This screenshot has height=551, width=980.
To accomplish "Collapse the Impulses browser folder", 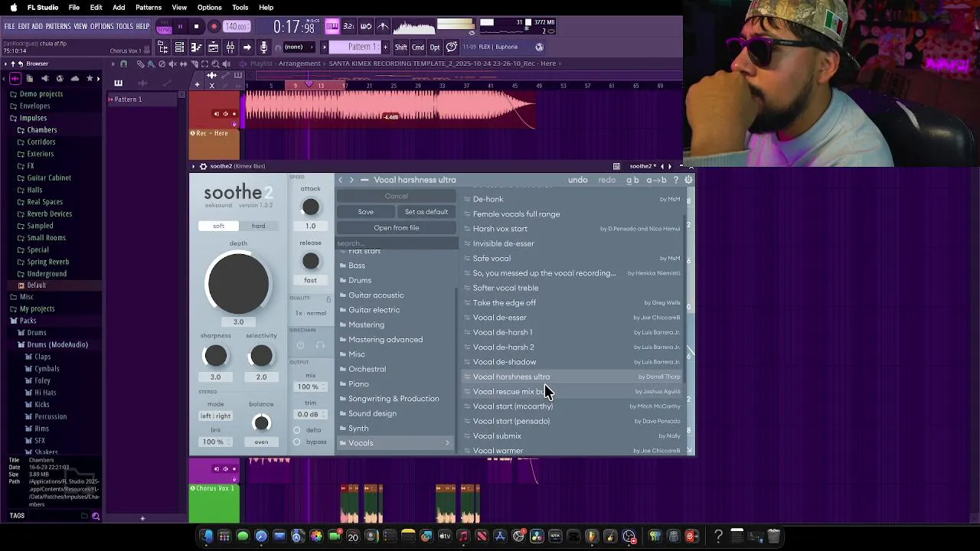I will (x=33, y=118).
